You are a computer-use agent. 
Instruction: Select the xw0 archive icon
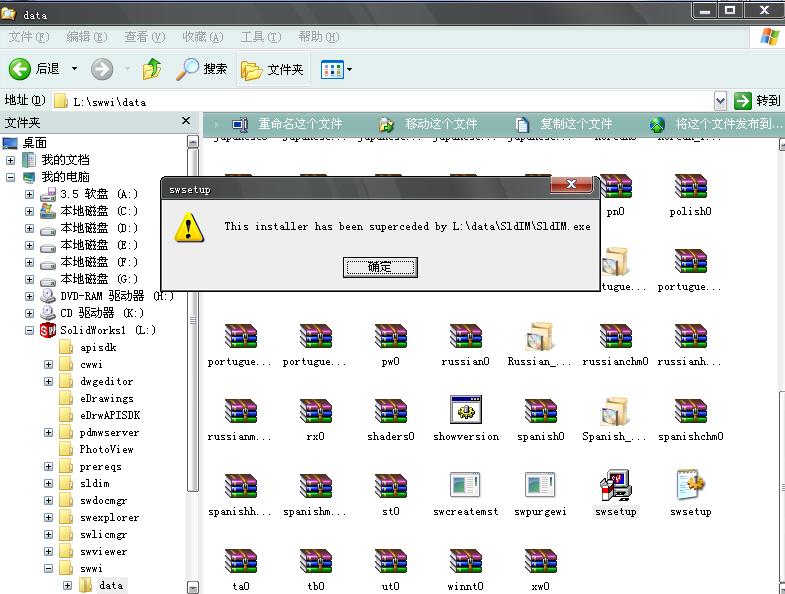pyautogui.click(x=541, y=561)
